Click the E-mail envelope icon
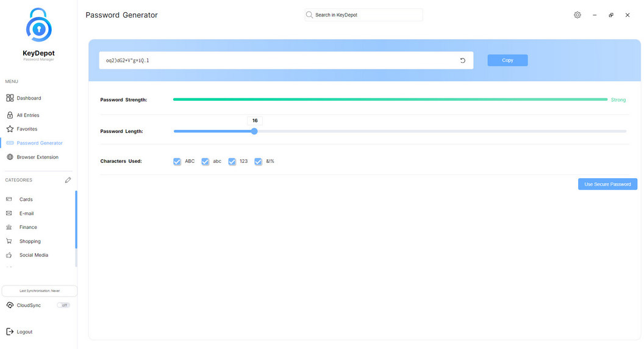The width and height of the screenshot is (644, 349). click(x=9, y=214)
